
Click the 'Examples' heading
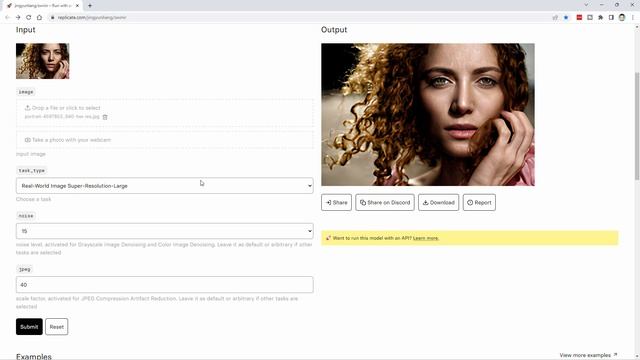click(x=33, y=356)
